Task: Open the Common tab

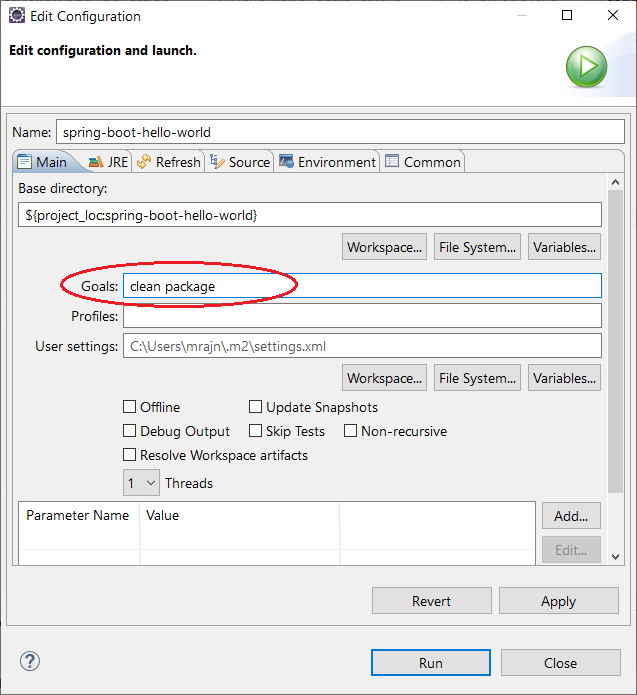Action: pyautogui.click(x=423, y=162)
